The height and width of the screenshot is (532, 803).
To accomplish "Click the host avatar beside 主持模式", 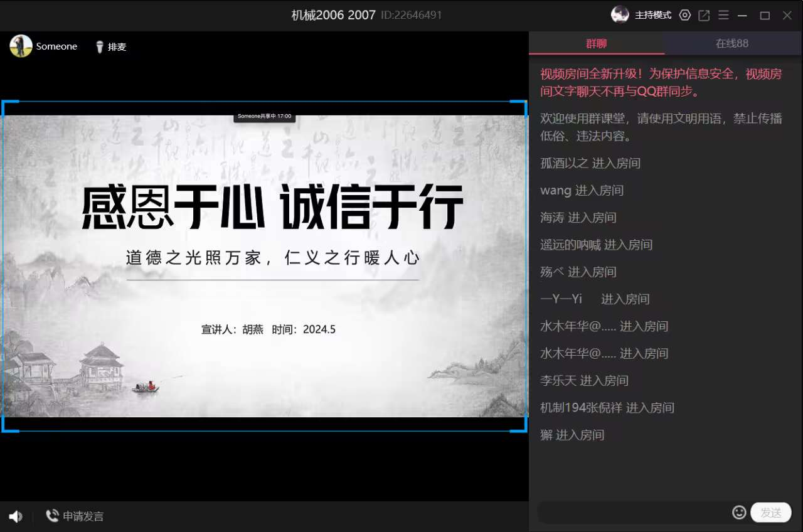I will coord(620,14).
